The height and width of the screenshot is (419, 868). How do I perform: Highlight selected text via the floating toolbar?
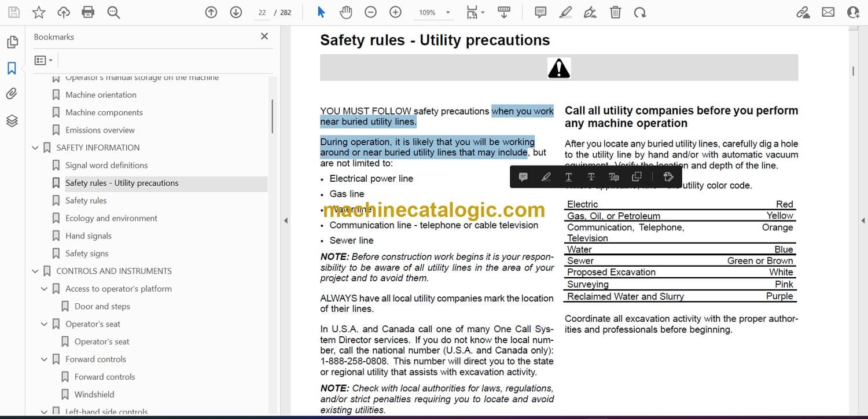coord(546,177)
